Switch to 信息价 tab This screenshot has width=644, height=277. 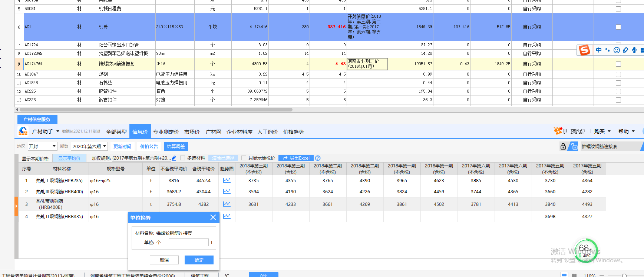(140, 132)
